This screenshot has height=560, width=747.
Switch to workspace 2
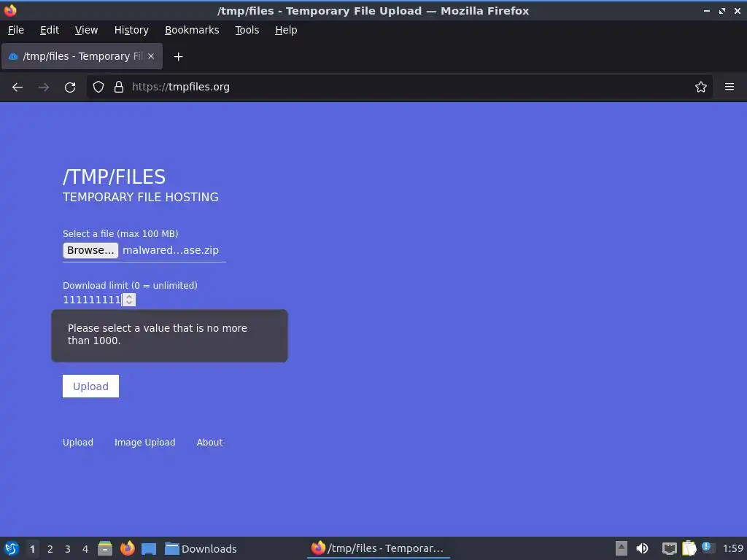50,549
